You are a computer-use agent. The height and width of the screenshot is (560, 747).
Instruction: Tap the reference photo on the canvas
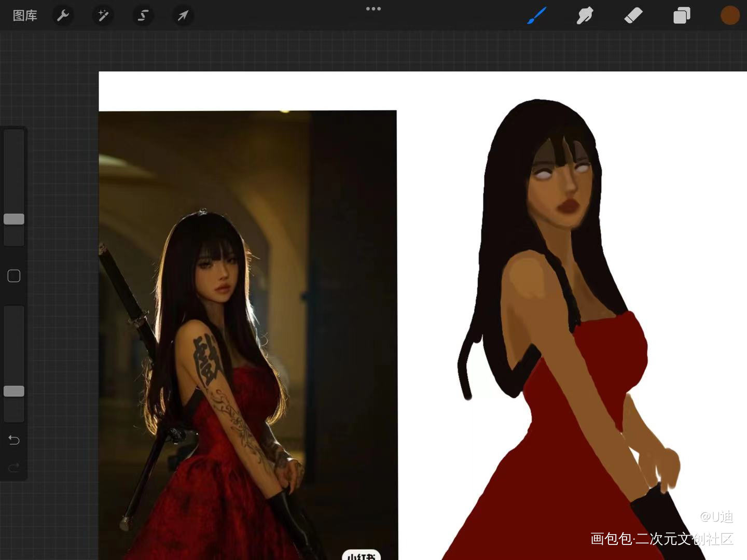(x=248, y=335)
